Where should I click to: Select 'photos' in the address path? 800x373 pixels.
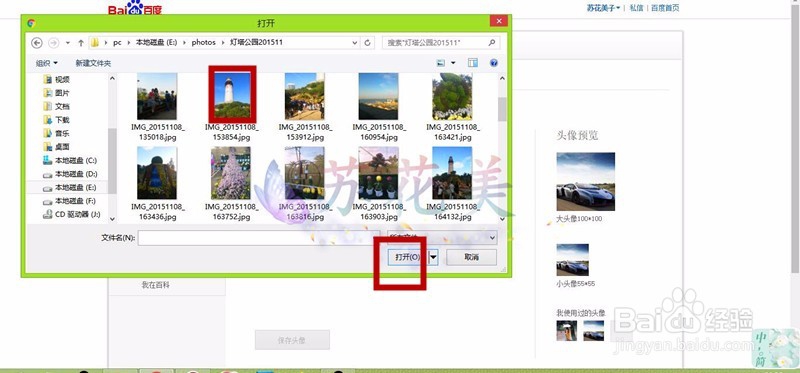(204, 43)
